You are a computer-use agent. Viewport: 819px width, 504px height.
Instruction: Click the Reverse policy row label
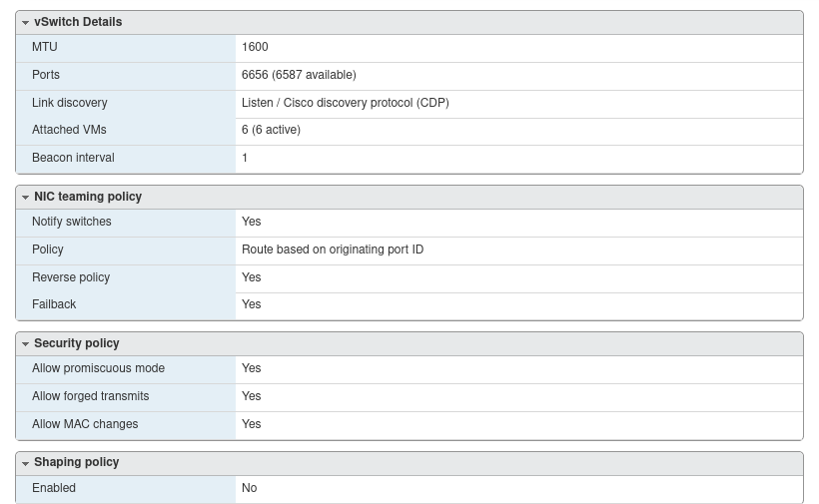tap(71, 277)
